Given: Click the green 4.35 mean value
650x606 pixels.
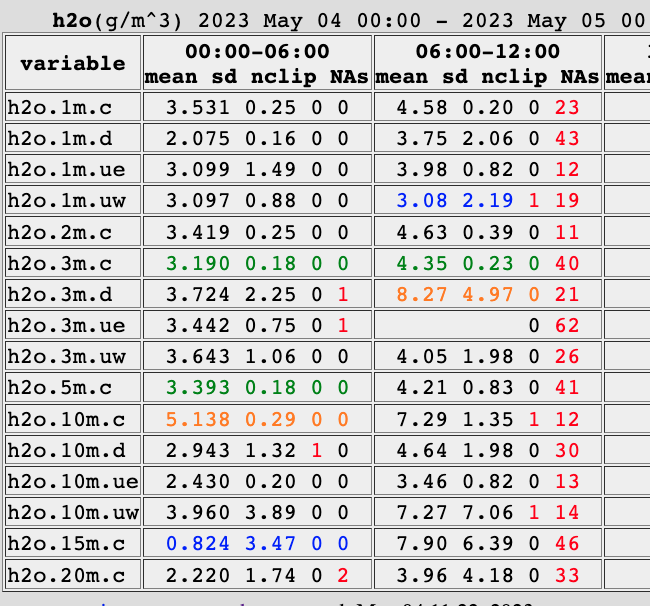Looking at the screenshot, I should pos(418,264).
